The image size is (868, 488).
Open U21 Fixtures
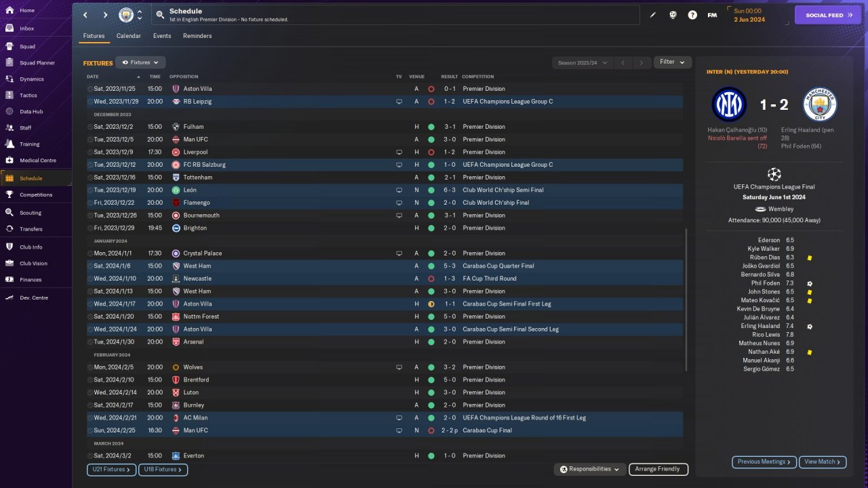click(111, 469)
